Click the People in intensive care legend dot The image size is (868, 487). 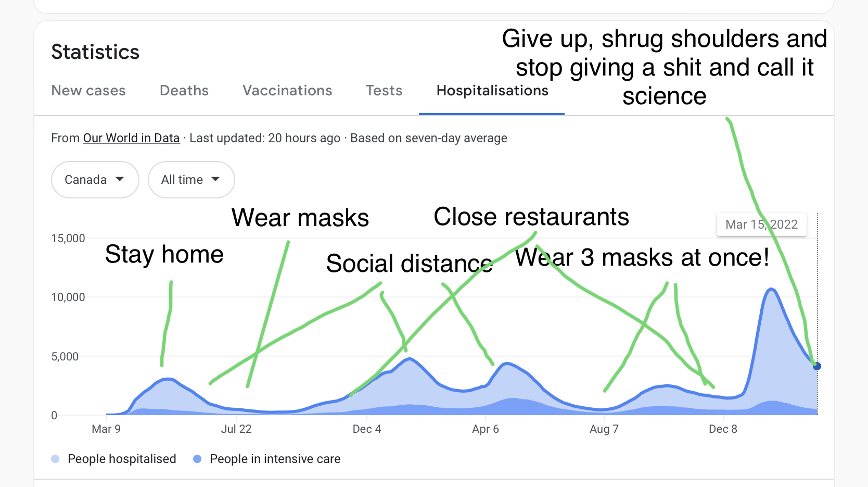(197, 459)
